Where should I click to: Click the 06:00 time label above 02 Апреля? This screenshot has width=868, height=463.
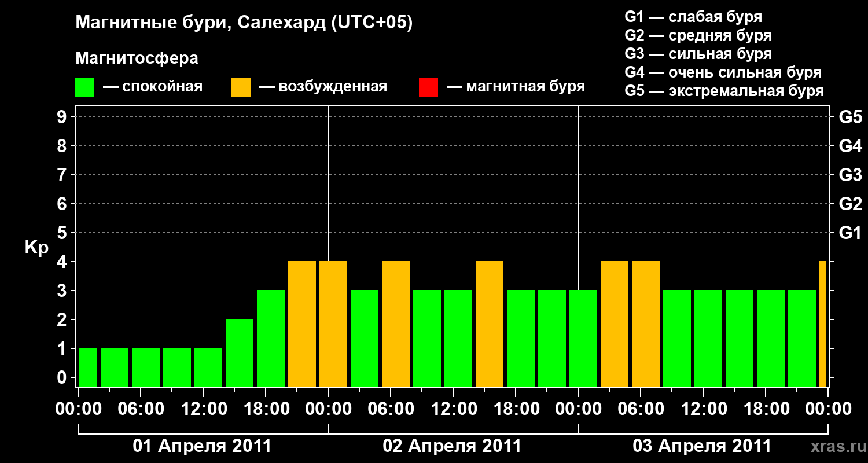pyautogui.click(x=391, y=409)
